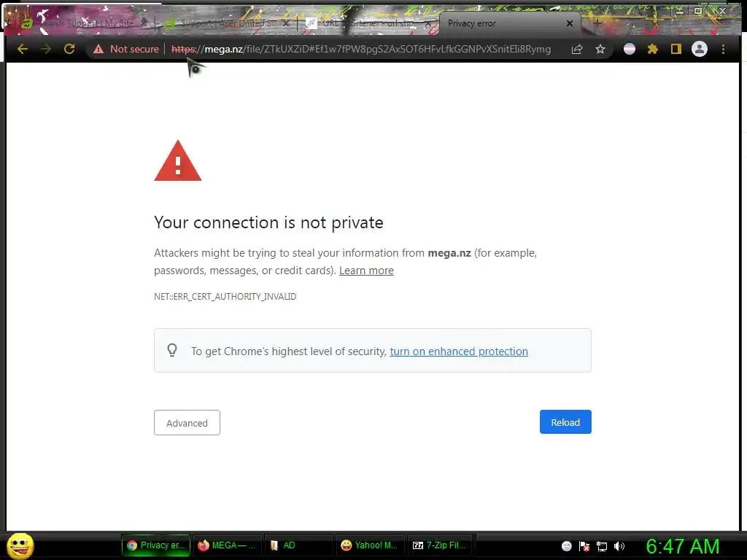Open the Yahoo! Messenger taskbar item
This screenshot has width=747, height=560.
click(x=370, y=545)
